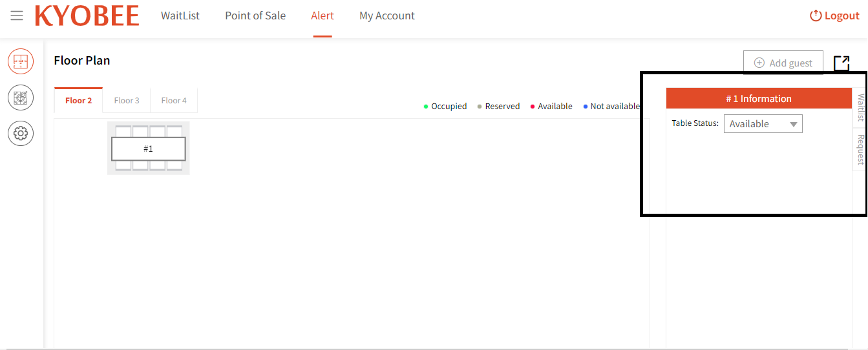Switch to the Floor 2 tab

click(79, 100)
